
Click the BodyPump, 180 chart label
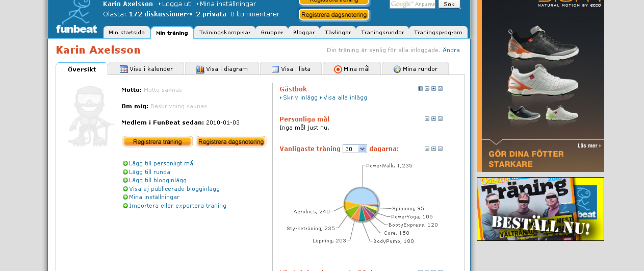(394, 241)
